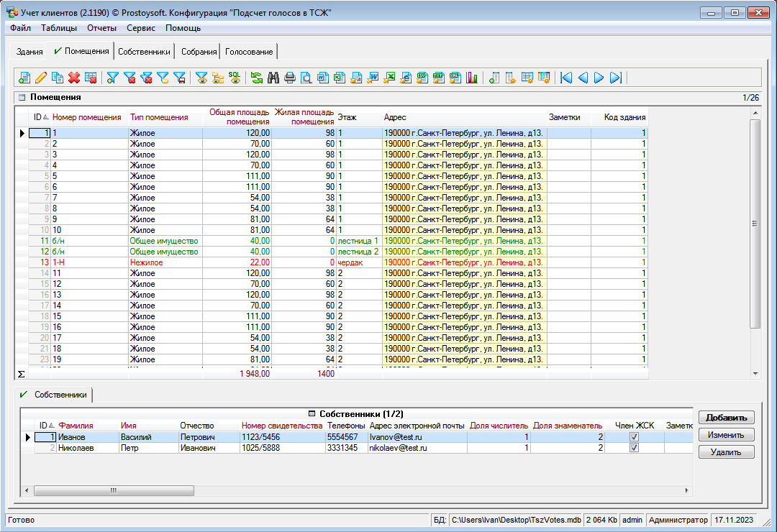Toggle Член ЖСК checkbox for Николаев
This screenshot has height=532, width=777.
(634, 448)
